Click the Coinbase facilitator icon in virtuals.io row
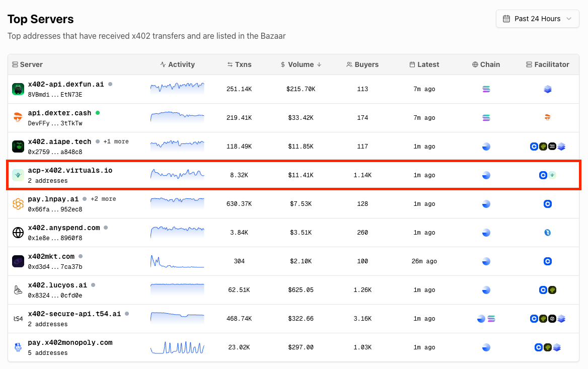588x369 pixels. click(x=543, y=175)
